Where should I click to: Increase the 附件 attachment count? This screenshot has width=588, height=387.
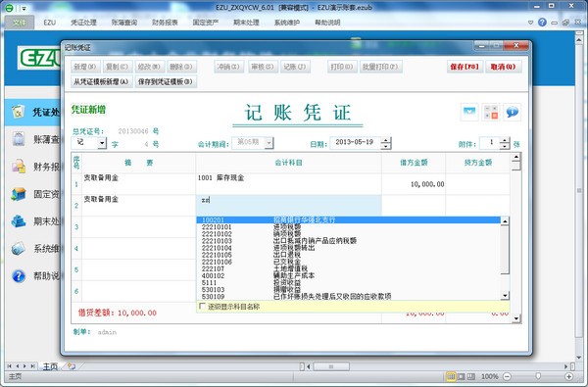tap(505, 140)
